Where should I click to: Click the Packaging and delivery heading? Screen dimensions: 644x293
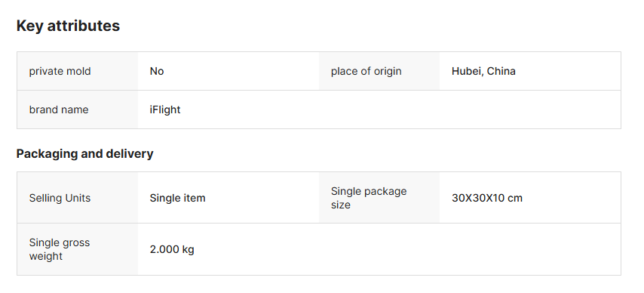tap(84, 153)
